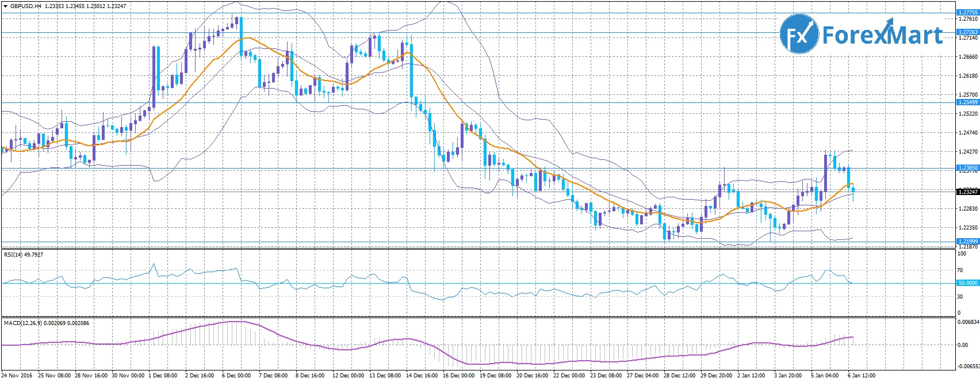Image resolution: width=980 pixels, height=382 pixels.
Task: Click the 7 Dec 08:00 time label
Action: pyautogui.click(x=274, y=376)
